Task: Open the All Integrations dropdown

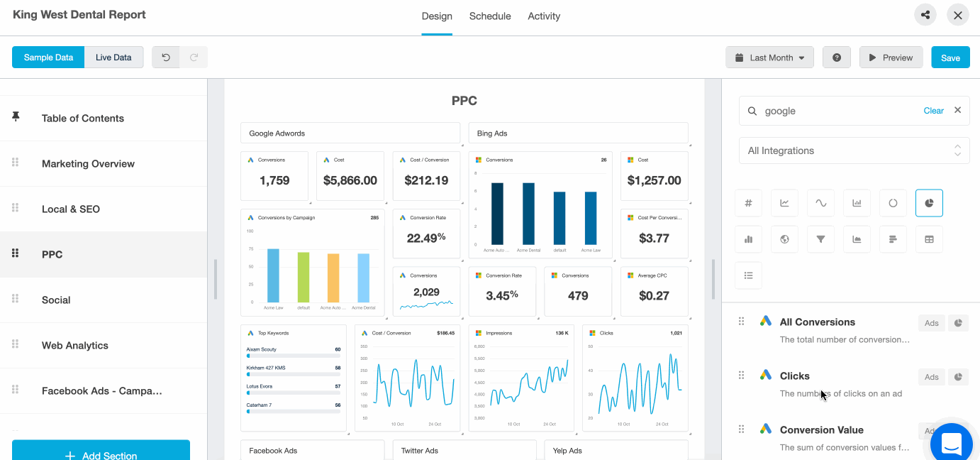Action: pos(854,150)
